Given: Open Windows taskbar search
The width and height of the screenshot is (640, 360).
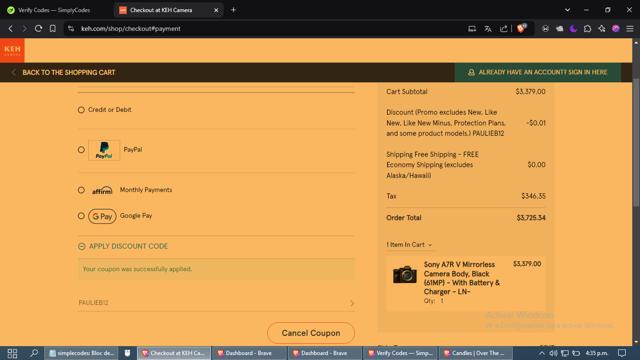Looking at the screenshot, I should point(34,353).
